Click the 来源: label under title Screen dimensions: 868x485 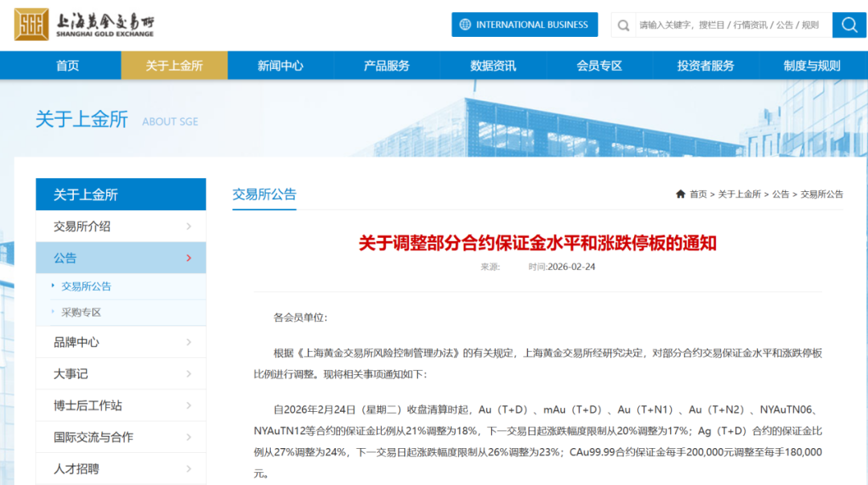[490, 267]
